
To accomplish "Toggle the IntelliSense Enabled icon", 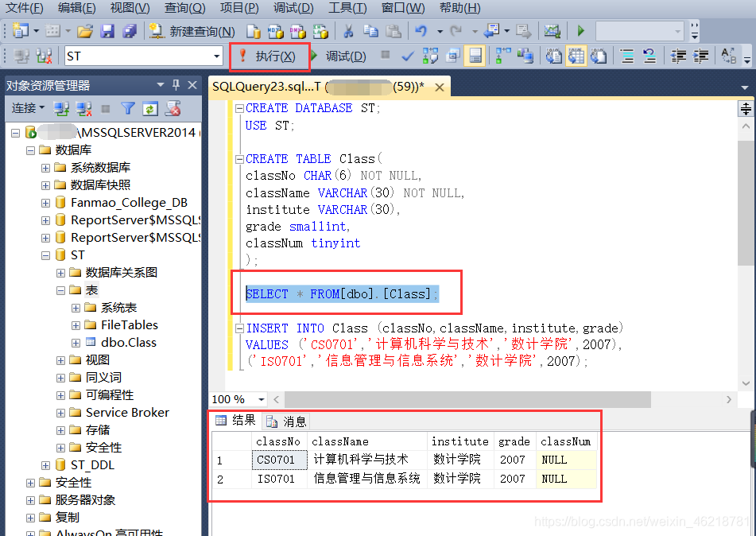I will click(475, 56).
